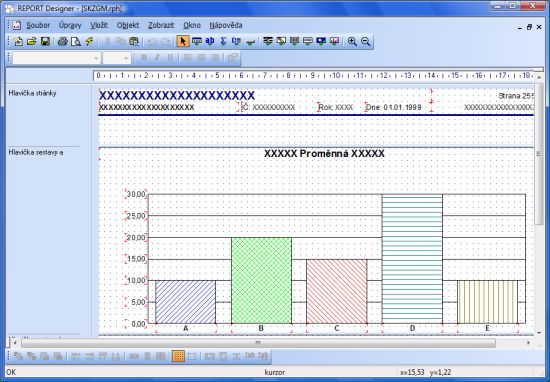
Task: Open the Objekt menu
Action: pos(128,25)
